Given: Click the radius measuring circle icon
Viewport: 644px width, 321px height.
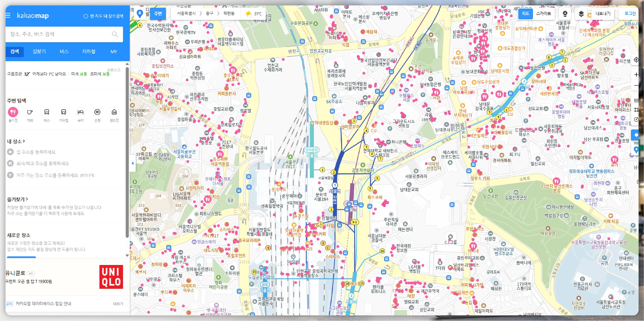Looking at the screenshot, I should coord(636,119).
